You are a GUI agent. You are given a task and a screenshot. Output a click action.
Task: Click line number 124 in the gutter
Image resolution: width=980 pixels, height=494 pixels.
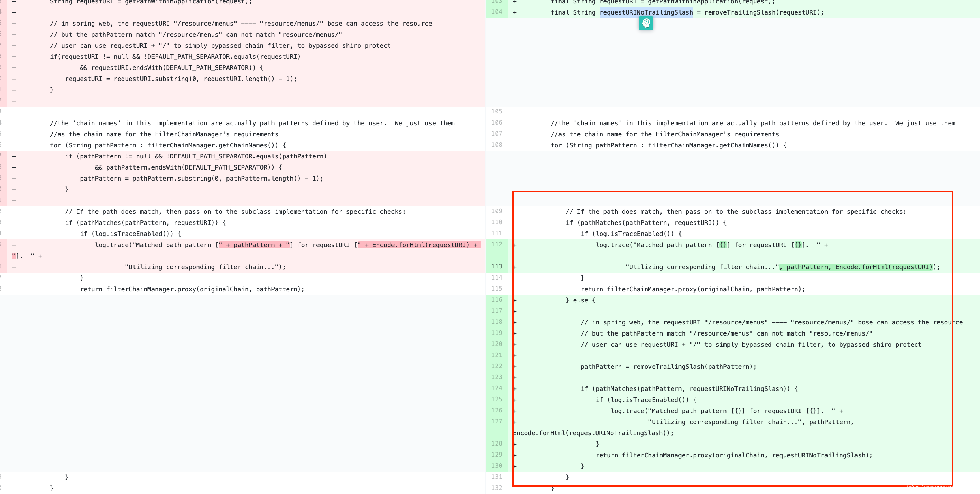tap(497, 388)
